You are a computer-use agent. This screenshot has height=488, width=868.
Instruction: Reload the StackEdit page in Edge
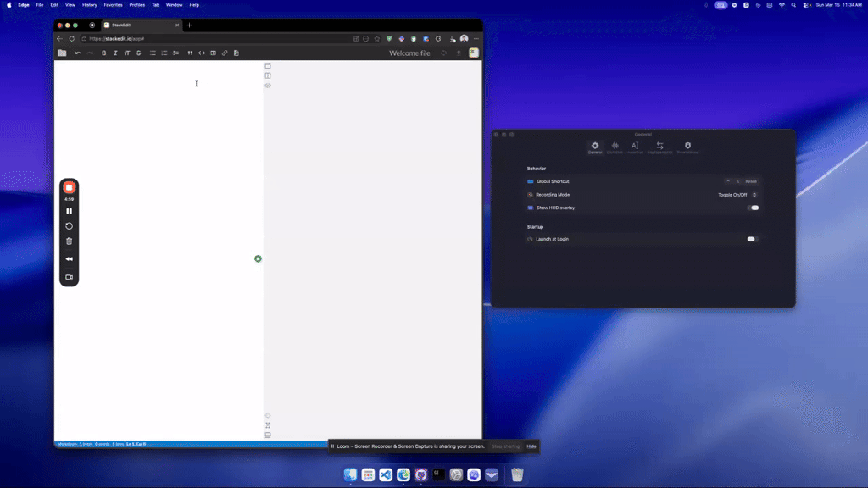(x=71, y=39)
